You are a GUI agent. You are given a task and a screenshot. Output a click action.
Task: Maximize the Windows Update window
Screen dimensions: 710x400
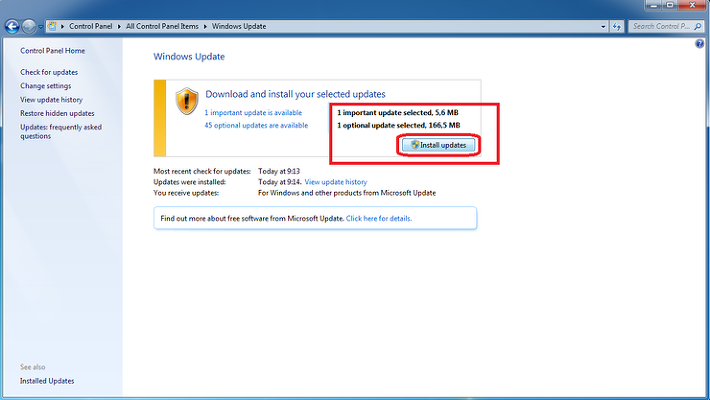tap(670, 5)
